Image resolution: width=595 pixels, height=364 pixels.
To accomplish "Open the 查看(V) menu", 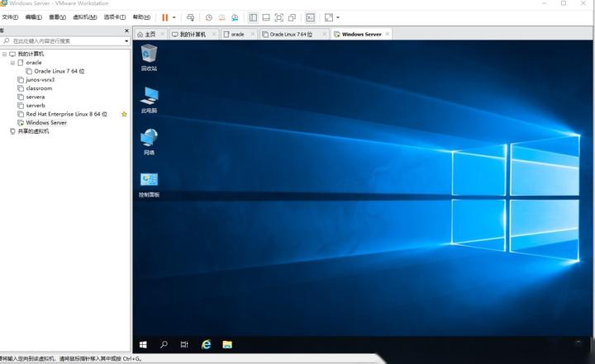I will tap(57, 17).
